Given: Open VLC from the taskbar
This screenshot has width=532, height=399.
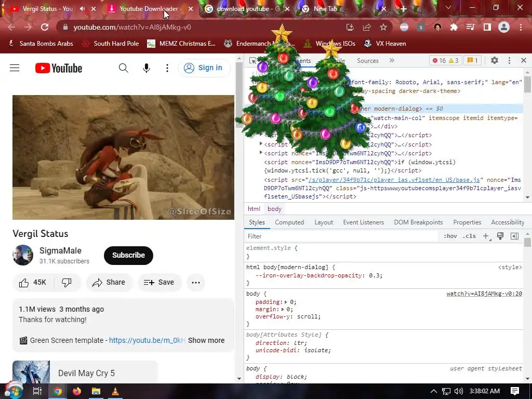Looking at the screenshot, I should pyautogui.click(x=115, y=391).
